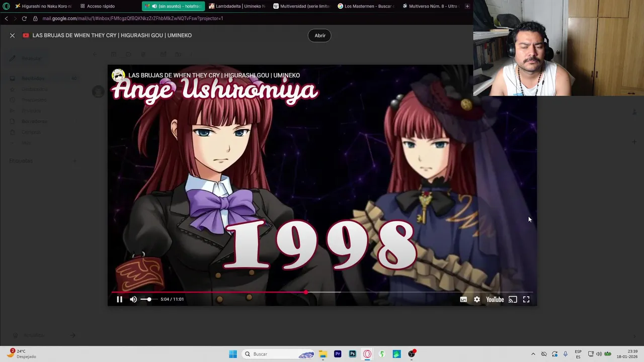Viewport: 644px width, 362px height.
Task: Open the green S app in the taskbar
Action: pos(382,354)
